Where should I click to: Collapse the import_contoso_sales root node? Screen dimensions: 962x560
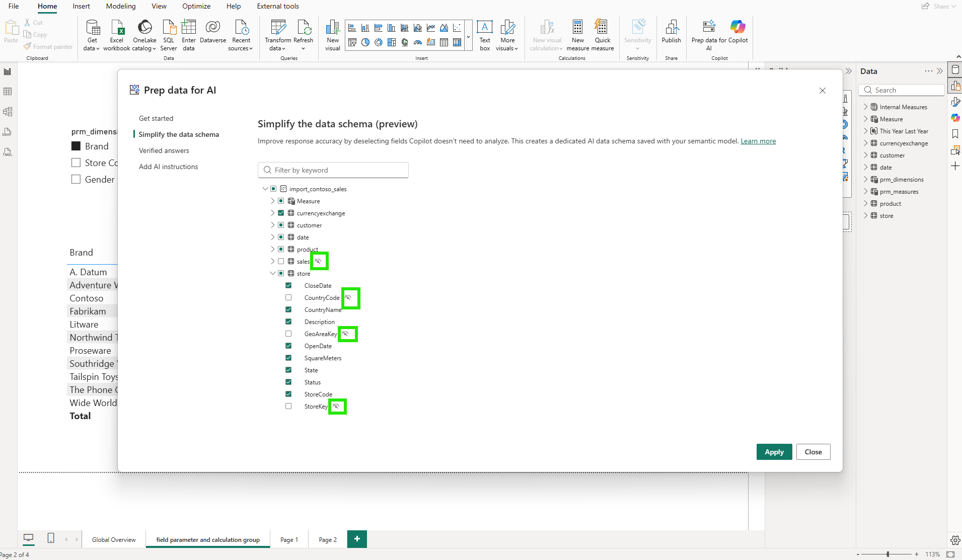coord(265,189)
